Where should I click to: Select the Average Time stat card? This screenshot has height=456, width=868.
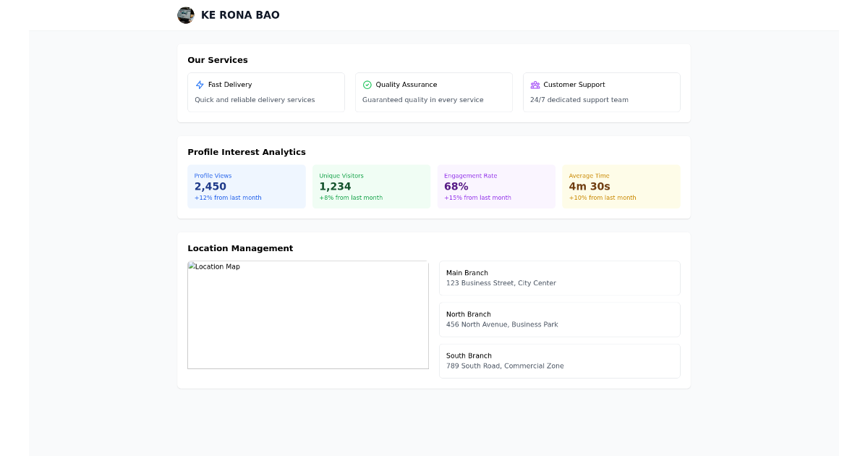coord(621,186)
